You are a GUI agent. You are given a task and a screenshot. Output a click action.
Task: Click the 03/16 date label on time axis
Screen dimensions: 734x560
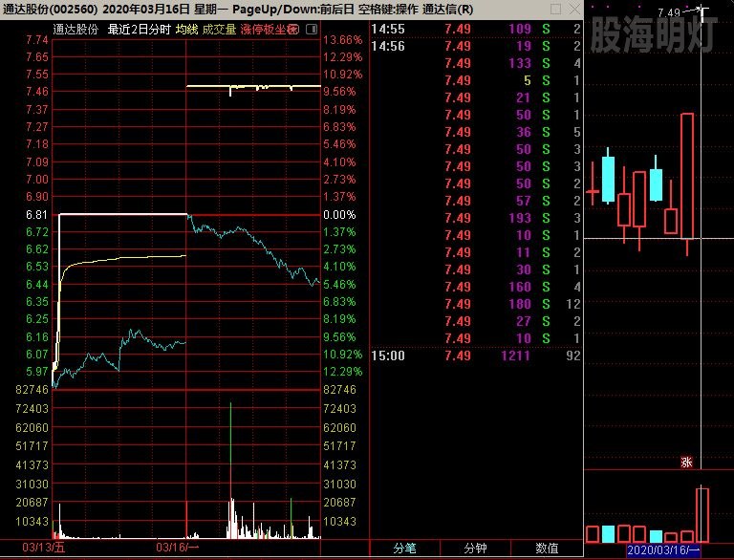click(177, 548)
